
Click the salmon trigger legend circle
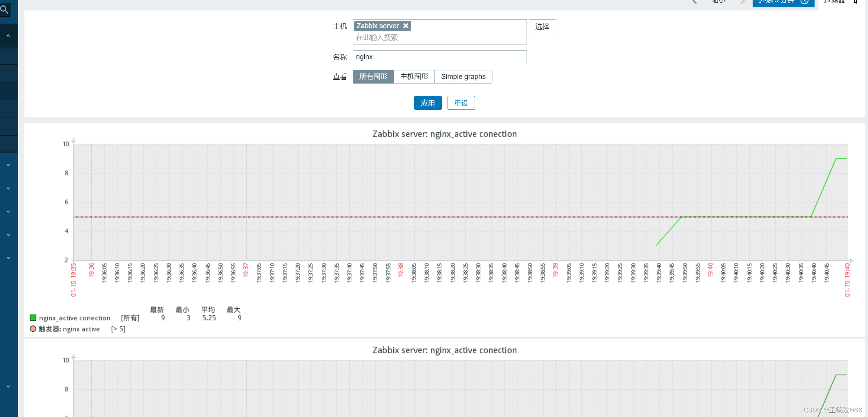coord(33,329)
